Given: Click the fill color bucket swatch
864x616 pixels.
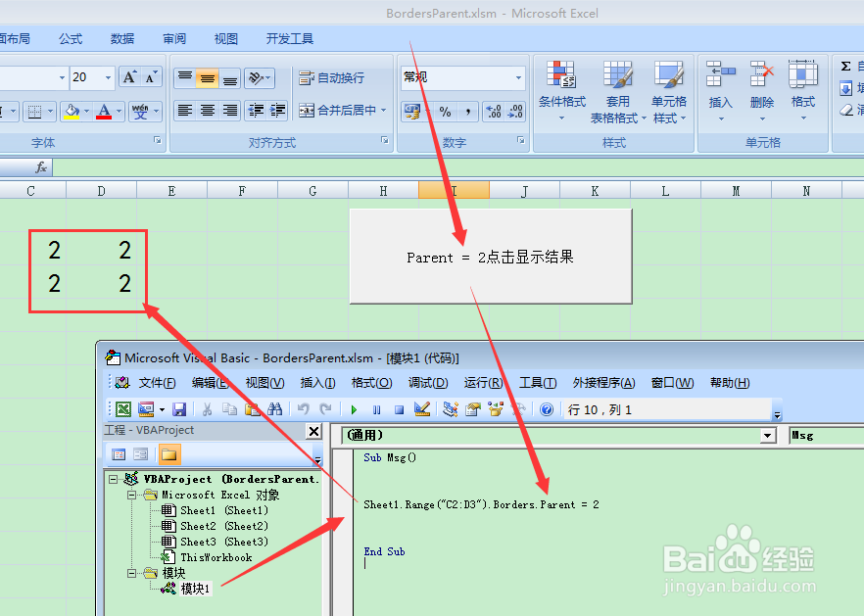Looking at the screenshot, I should point(72,112).
